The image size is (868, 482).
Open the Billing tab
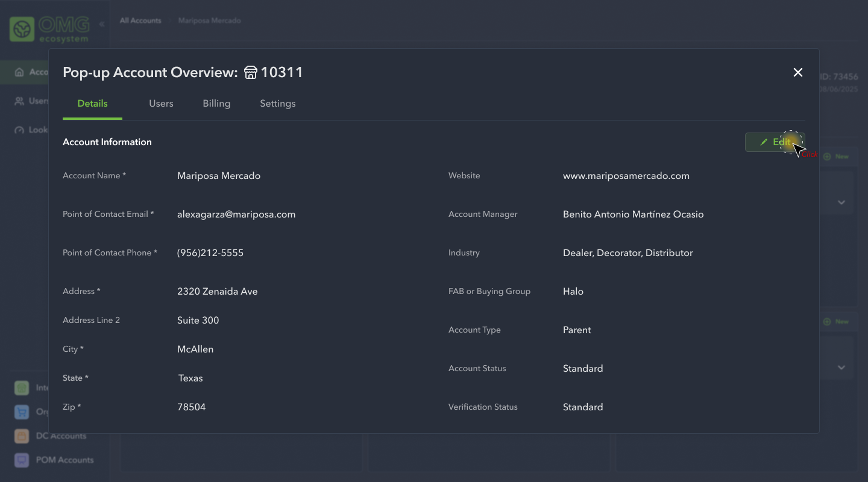(216, 104)
